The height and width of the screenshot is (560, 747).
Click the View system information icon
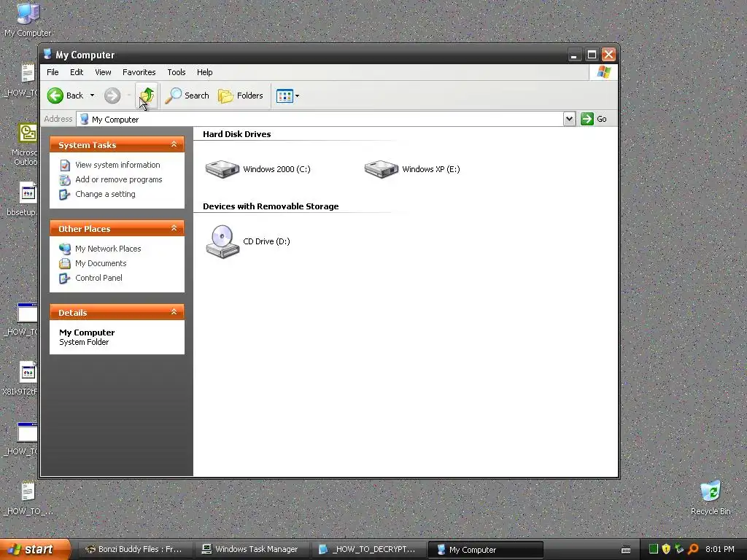tap(65, 166)
